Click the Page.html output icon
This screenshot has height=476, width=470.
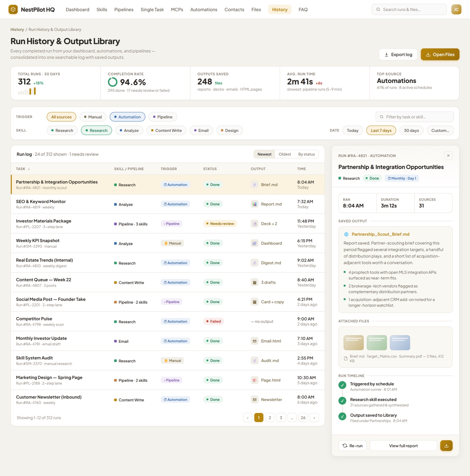point(254,380)
